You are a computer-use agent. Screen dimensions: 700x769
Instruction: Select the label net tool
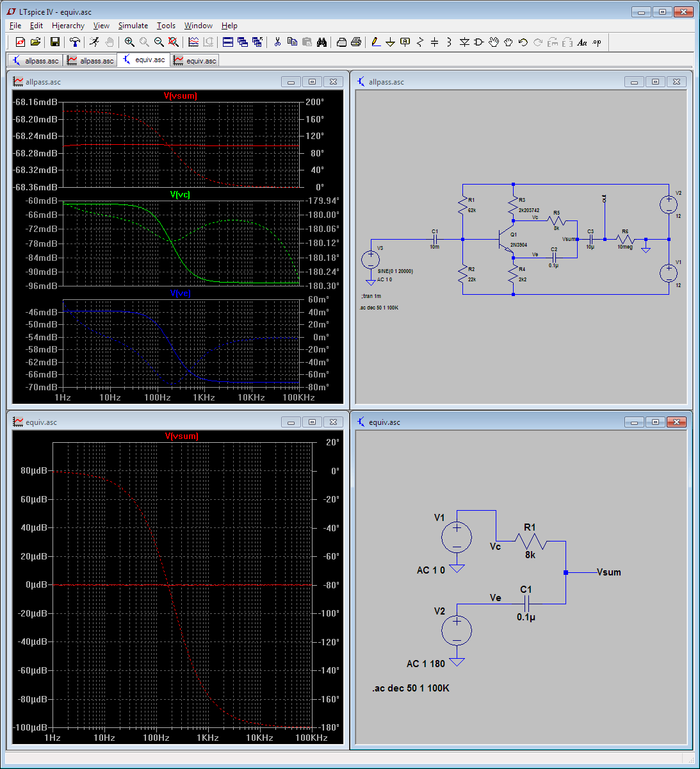coord(405,42)
